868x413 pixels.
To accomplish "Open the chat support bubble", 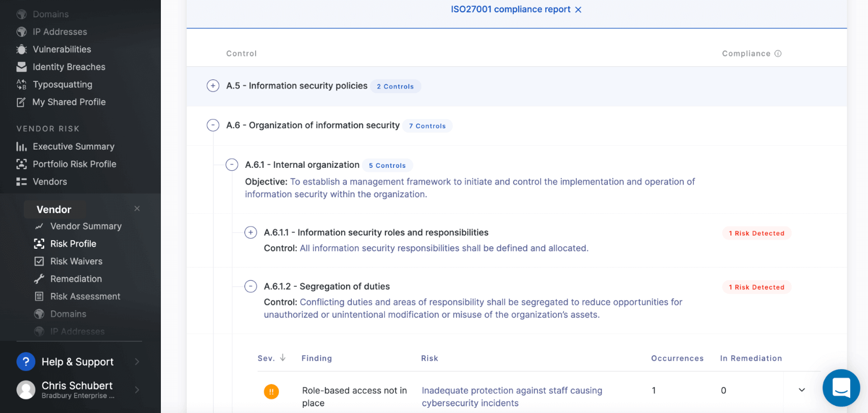I will pyautogui.click(x=841, y=388).
